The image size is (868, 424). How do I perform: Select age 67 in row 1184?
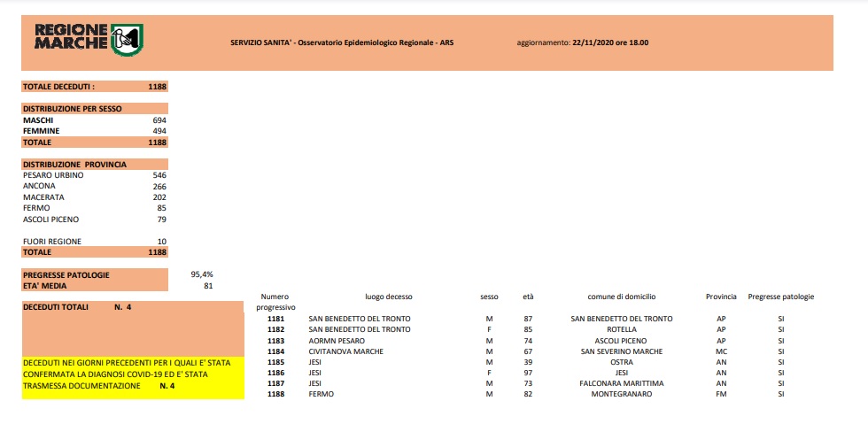[x=528, y=351]
